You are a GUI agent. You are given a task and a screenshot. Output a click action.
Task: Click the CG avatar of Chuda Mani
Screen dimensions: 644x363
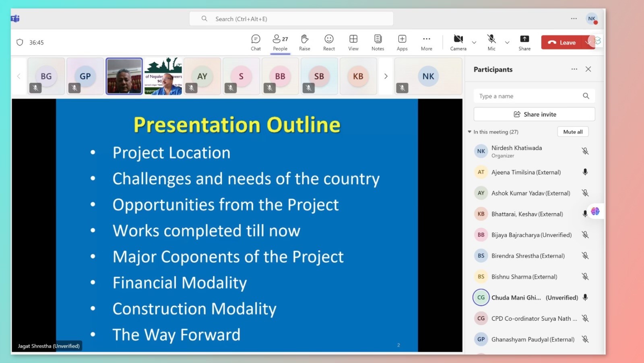pyautogui.click(x=481, y=297)
